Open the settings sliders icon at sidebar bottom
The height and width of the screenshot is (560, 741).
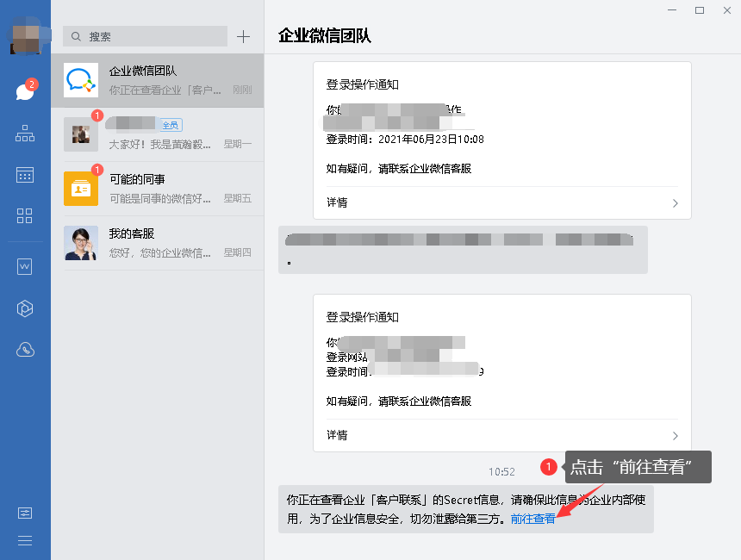pos(25,513)
